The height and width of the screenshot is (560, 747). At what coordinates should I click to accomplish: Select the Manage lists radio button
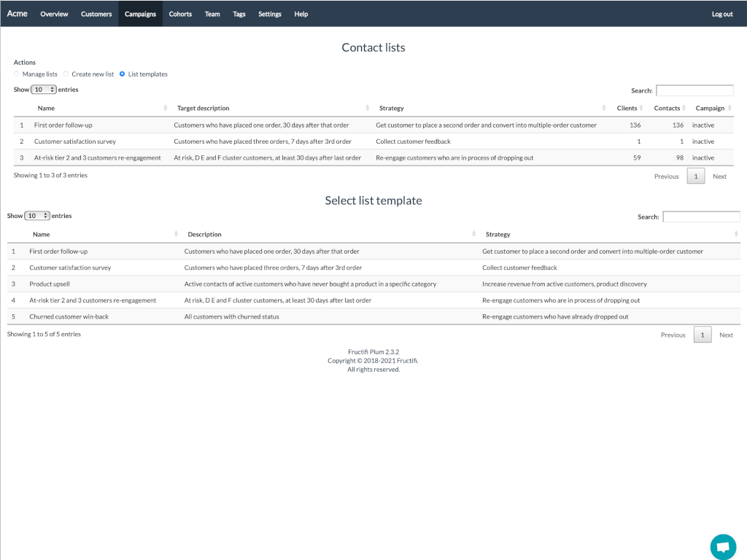pos(17,74)
